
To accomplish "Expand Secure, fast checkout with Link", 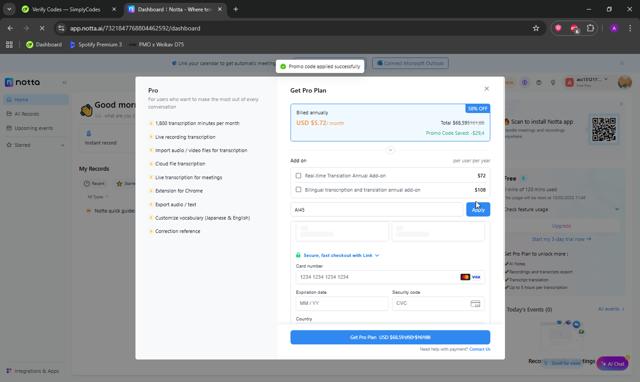I will pos(341,255).
